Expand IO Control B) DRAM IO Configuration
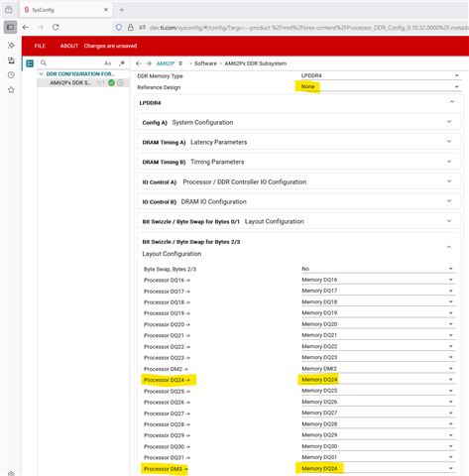The image size is (469, 476). [298, 201]
